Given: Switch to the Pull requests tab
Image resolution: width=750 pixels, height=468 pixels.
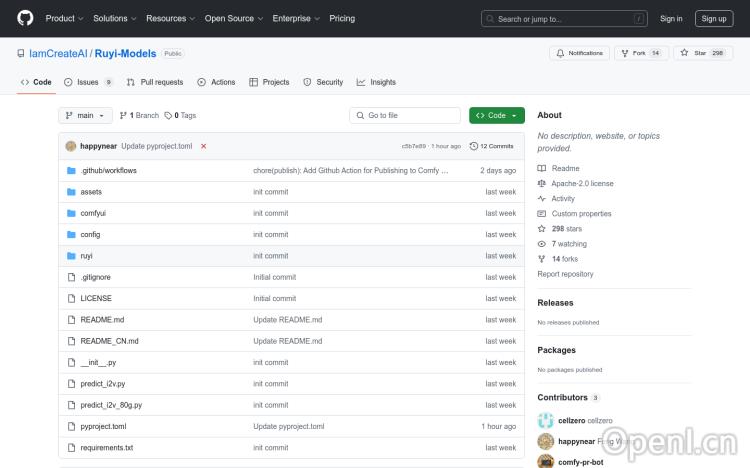Looking at the screenshot, I should click(x=155, y=82).
